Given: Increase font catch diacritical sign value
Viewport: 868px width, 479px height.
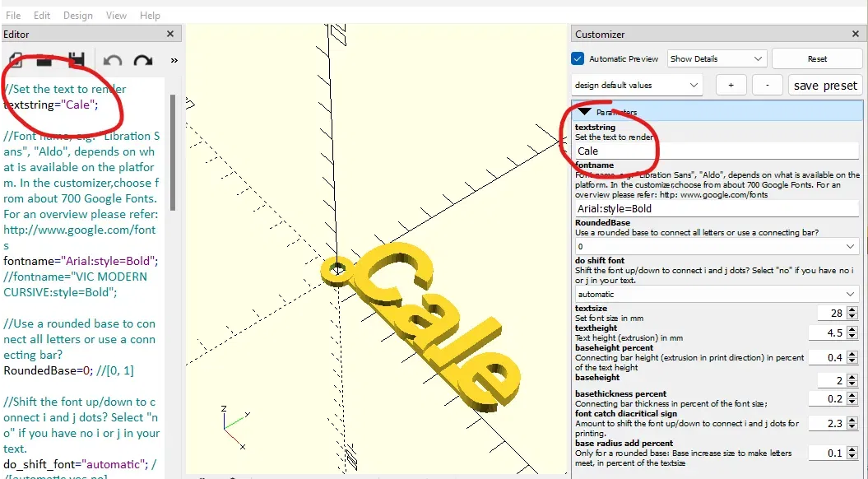Looking at the screenshot, I should click(x=852, y=420).
